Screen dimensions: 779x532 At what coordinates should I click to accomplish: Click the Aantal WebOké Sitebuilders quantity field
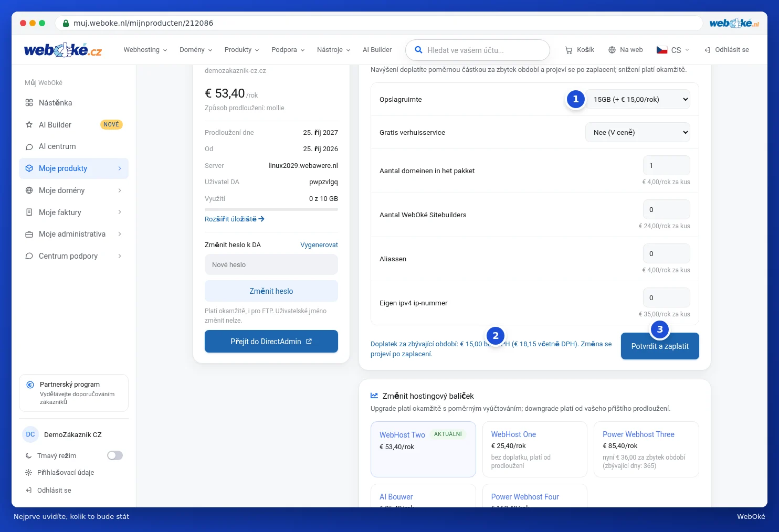point(667,209)
